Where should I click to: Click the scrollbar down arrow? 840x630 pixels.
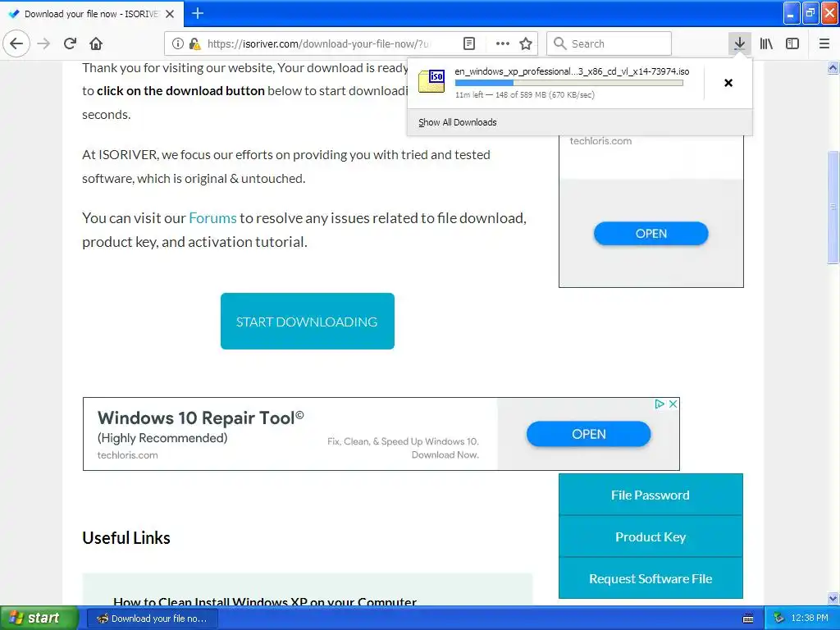tap(833, 598)
